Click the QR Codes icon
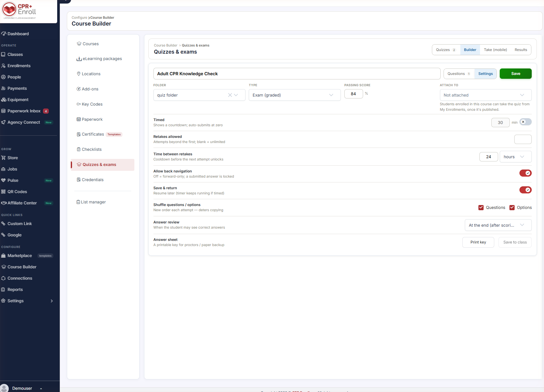Viewport: 544px width, 392px height. tap(3, 192)
